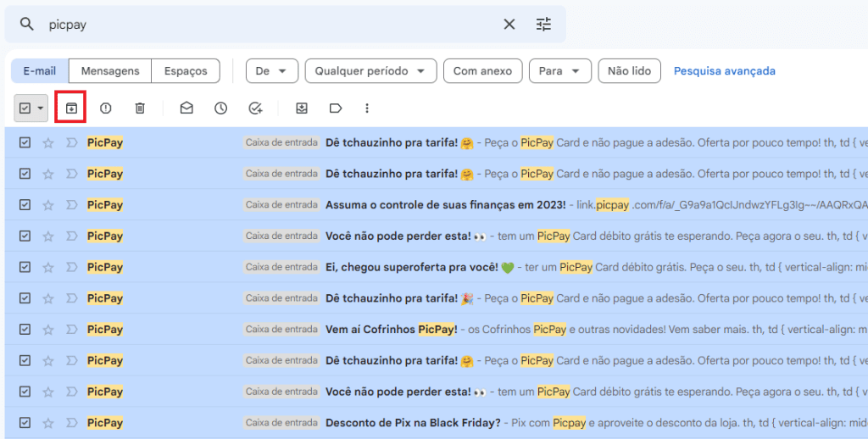
Task: Click 'Caixa de entrada' label on 'Assuma o controle' row
Action: (281, 205)
